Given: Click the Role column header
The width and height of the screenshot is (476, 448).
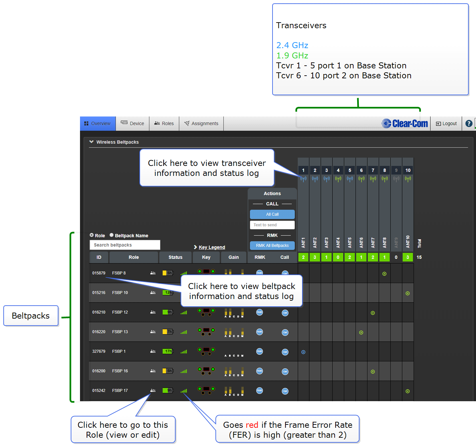Looking at the screenshot, I should tap(134, 257).
